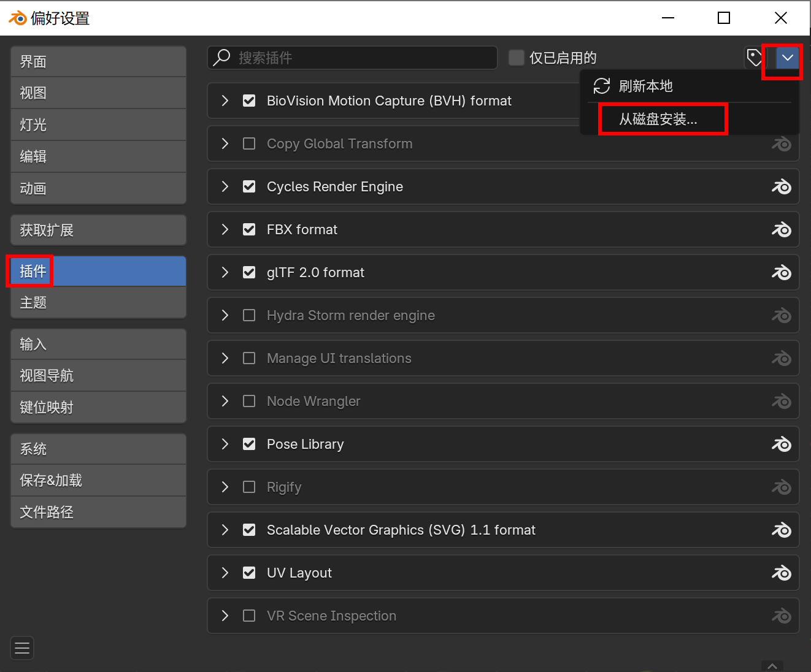Expand the Pose Library details
Image resolution: width=811 pixels, height=672 pixels.
click(x=225, y=444)
